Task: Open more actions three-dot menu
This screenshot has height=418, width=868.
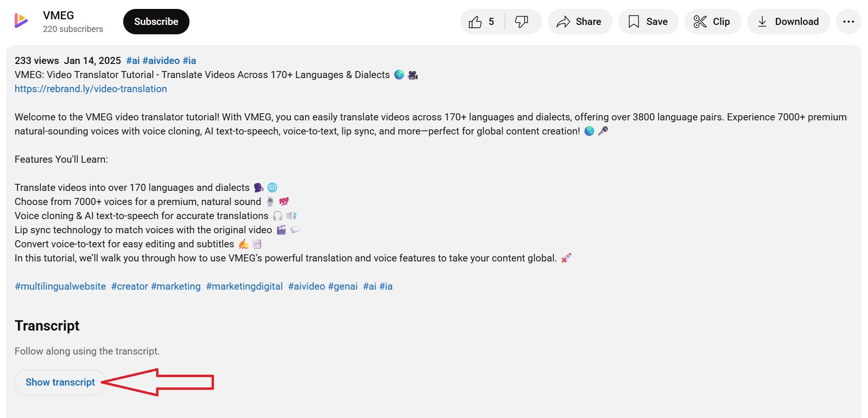Action: pyautogui.click(x=849, y=22)
